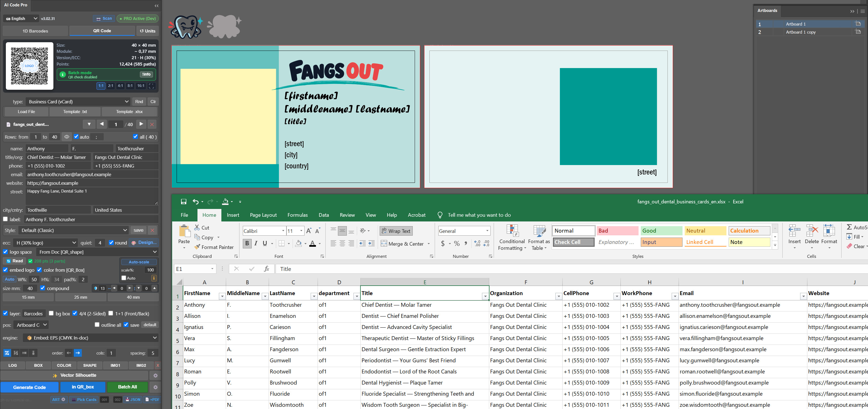The image size is (868, 409).
Task: Click the Bold icon in Excel ribbon
Action: (x=247, y=243)
